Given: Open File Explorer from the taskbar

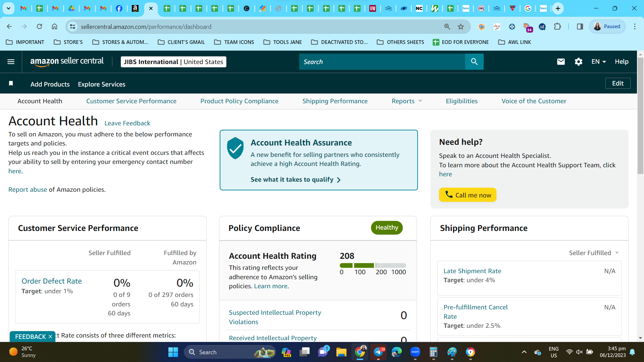Looking at the screenshot, I should pos(341,352).
